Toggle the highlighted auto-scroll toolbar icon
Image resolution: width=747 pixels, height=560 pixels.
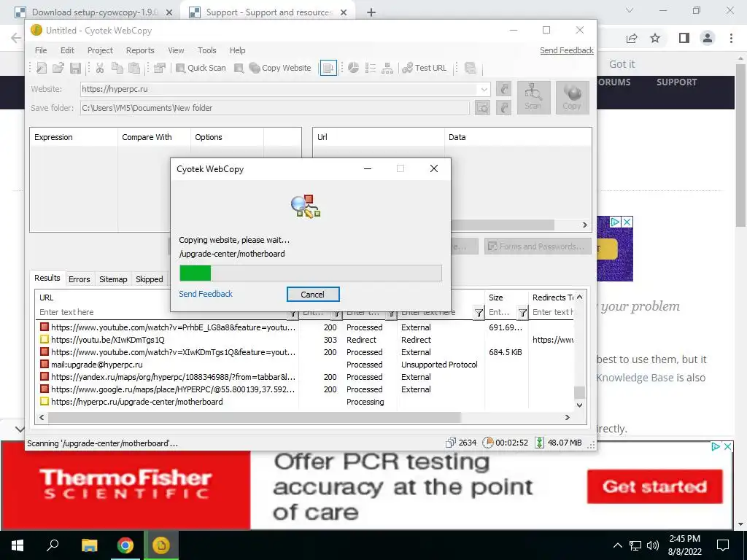tap(328, 68)
